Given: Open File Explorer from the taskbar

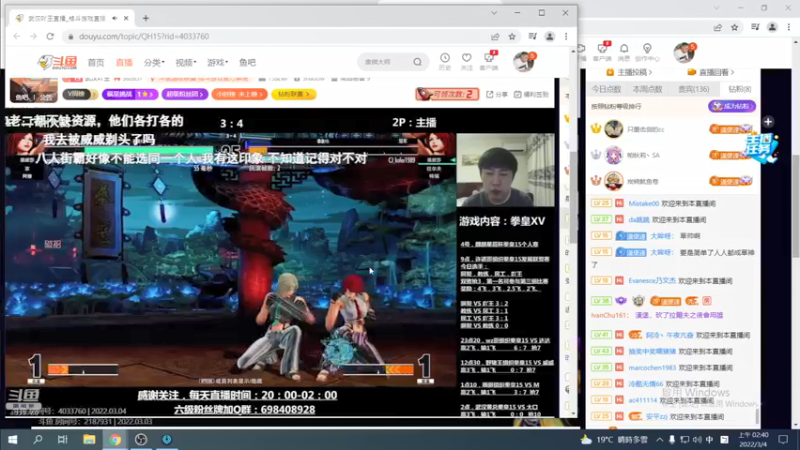Looking at the screenshot, I should [x=89, y=439].
